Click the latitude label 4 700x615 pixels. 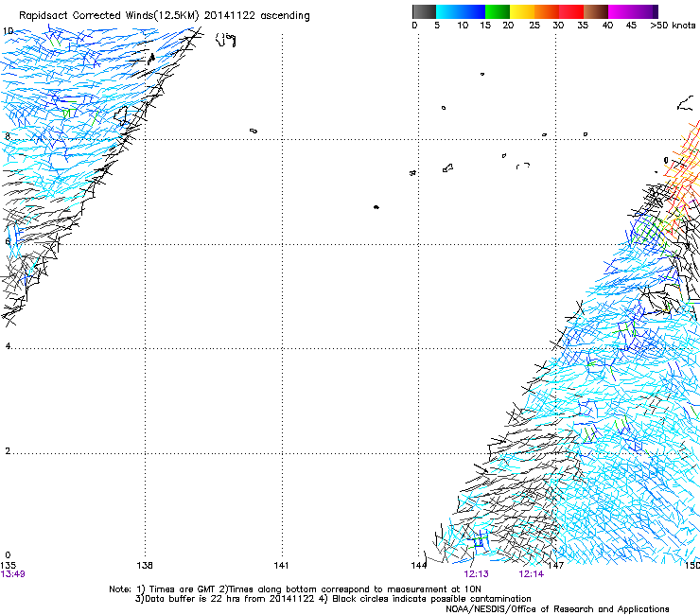click(x=8, y=346)
